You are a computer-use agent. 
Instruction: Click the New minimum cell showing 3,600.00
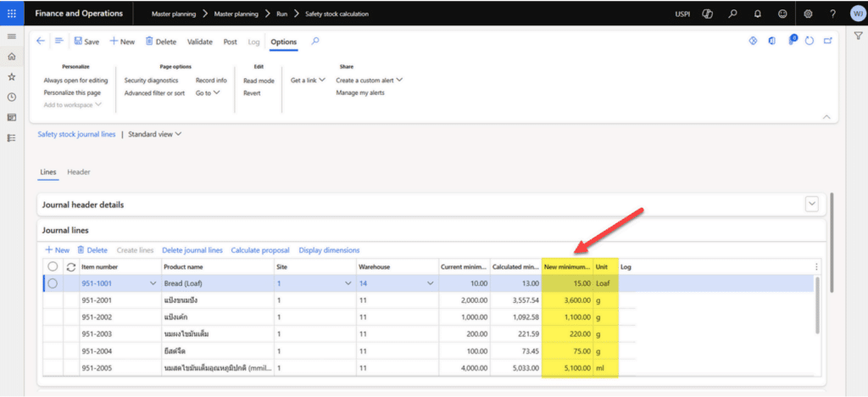click(x=567, y=300)
